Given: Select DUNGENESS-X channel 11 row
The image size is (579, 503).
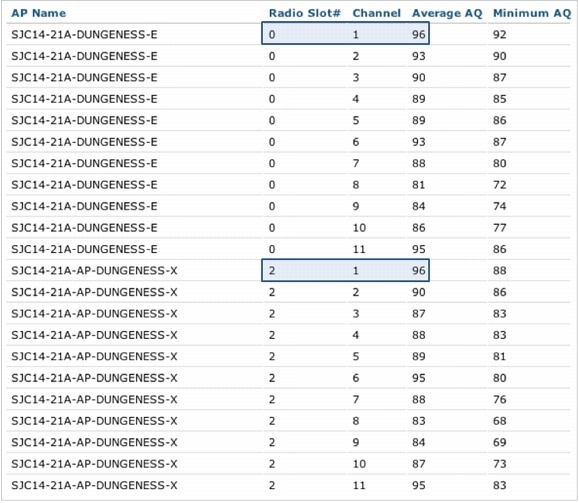Looking at the screenshot, I should [x=288, y=485].
